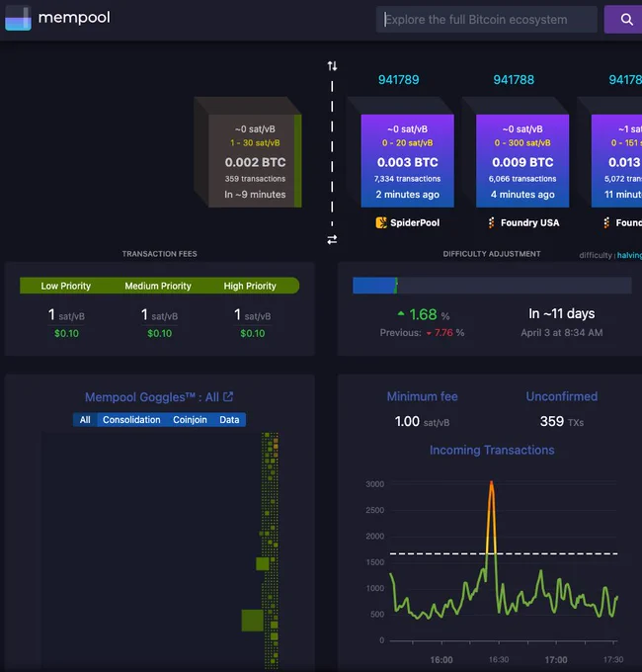Click the mempool logo icon
The height and width of the screenshot is (672, 642).
18,18
